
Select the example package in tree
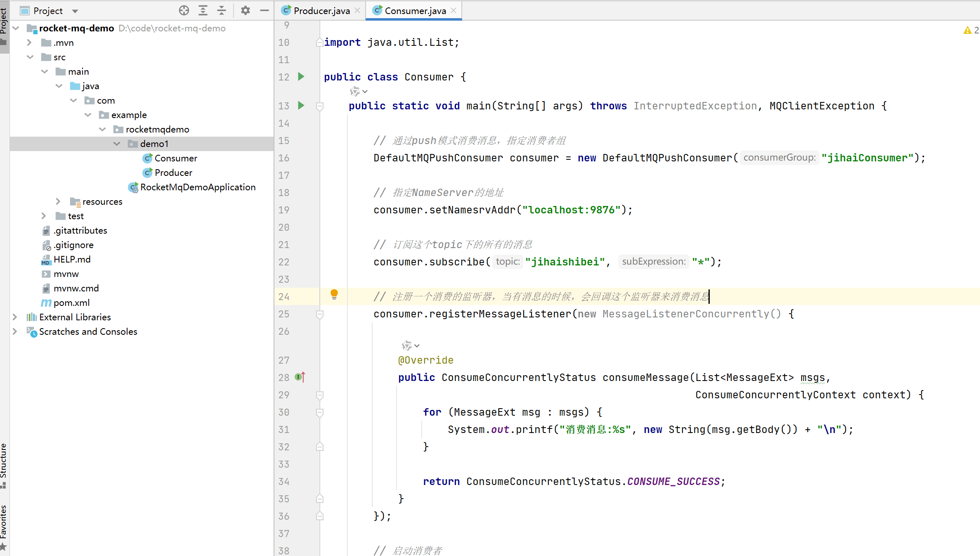click(129, 115)
